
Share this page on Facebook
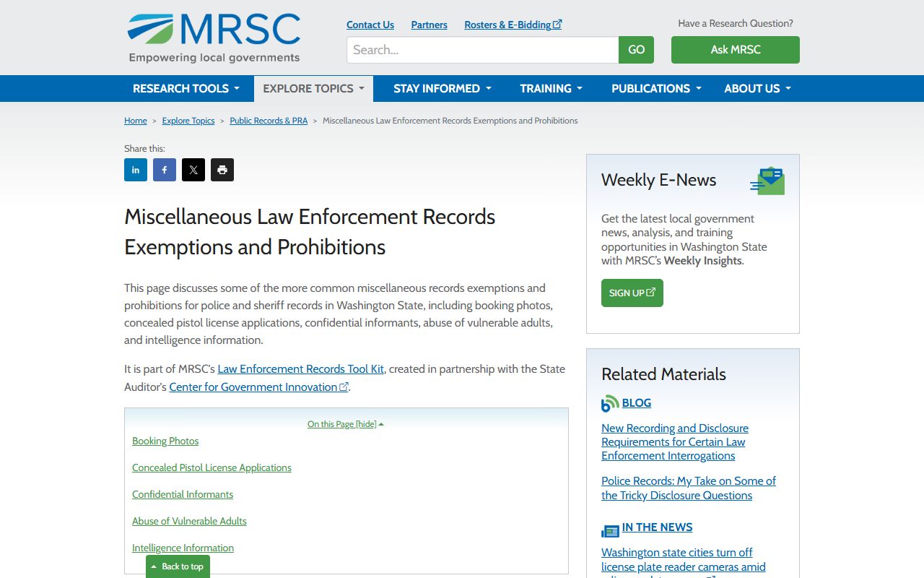click(x=165, y=170)
